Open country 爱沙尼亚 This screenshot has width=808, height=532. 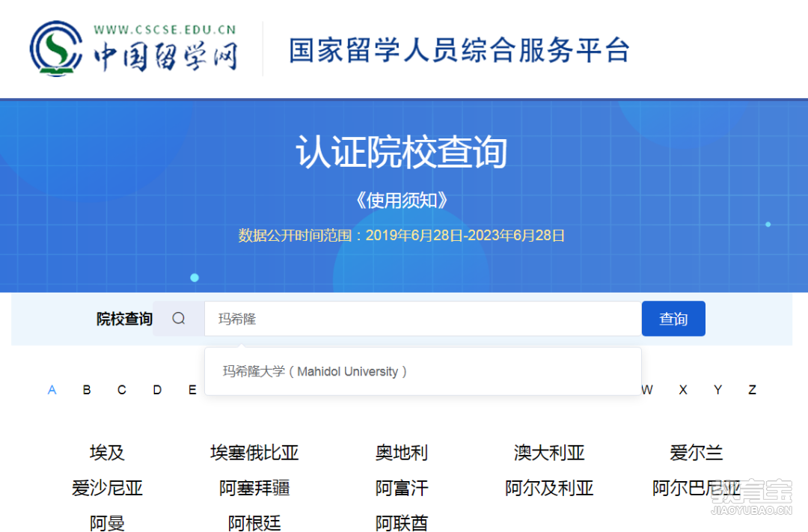pyautogui.click(x=107, y=488)
